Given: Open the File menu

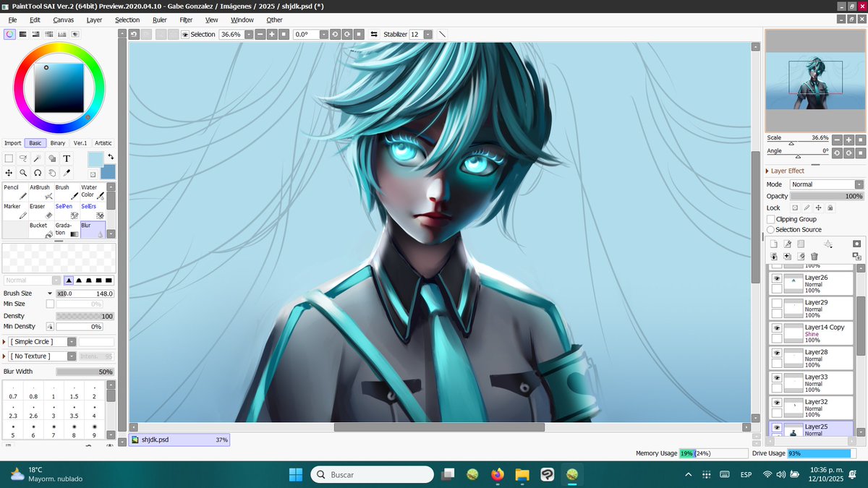Looking at the screenshot, I should pyautogui.click(x=12, y=20).
